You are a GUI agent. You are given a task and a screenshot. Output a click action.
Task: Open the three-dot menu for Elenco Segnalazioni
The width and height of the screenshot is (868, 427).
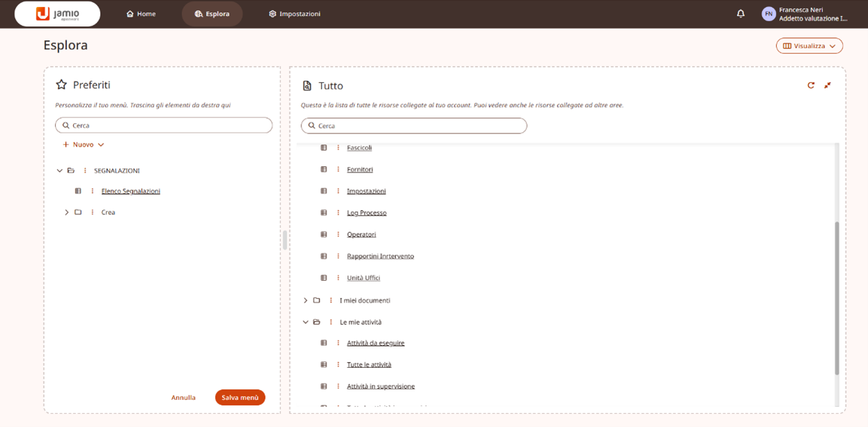point(93,191)
